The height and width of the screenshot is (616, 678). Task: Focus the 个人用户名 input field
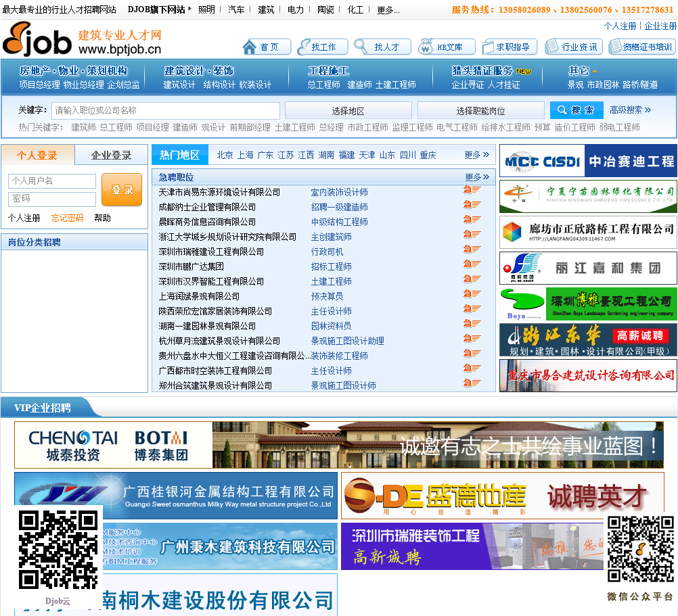(52, 181)
